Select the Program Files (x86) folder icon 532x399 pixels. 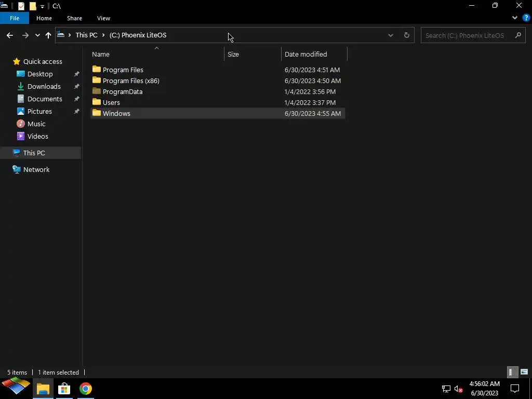[97, 80]
